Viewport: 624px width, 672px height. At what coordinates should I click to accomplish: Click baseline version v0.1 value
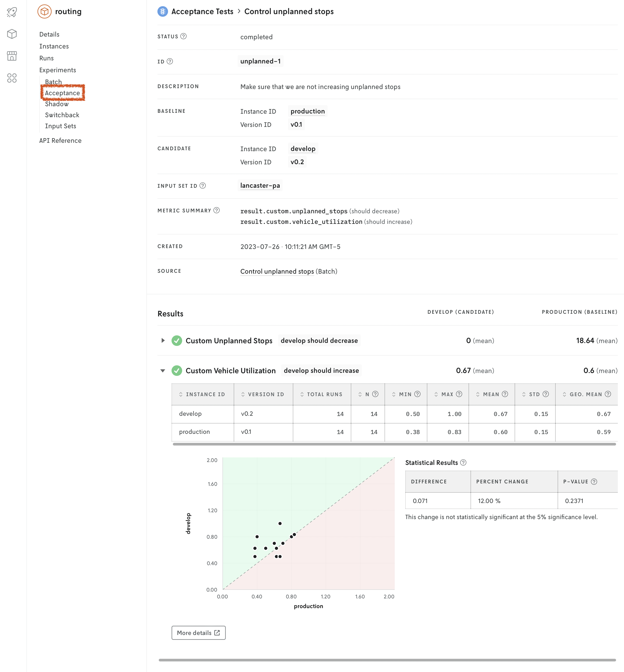(x=297, y=124)
